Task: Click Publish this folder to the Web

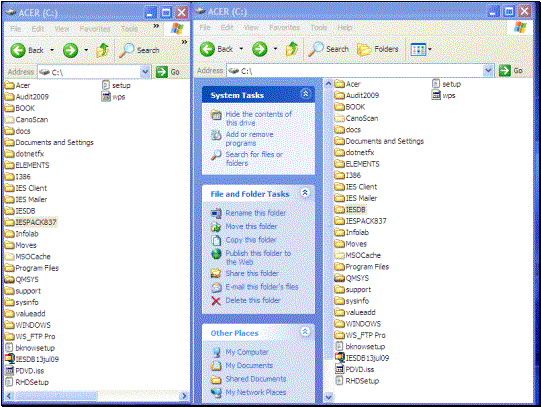Action: (x=258, y=258)
